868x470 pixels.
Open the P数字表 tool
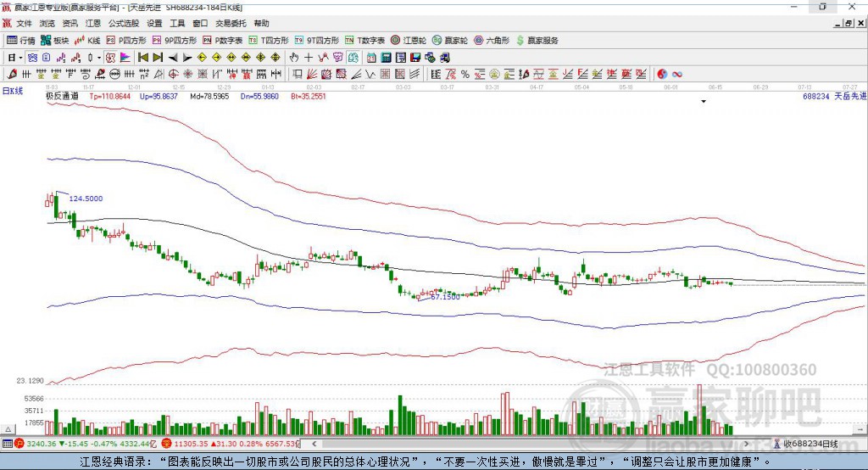(x=223, y=41)
